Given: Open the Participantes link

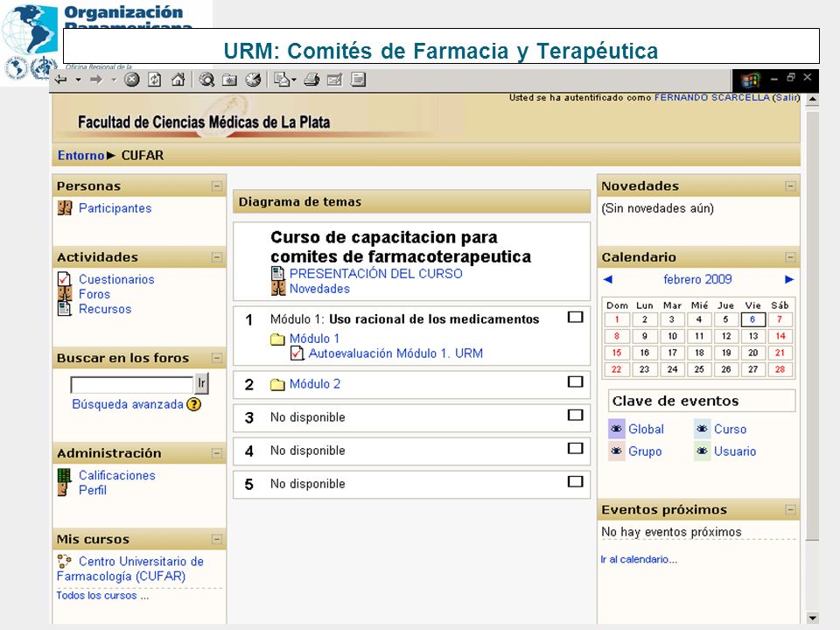Looking at the screenshot, I should click(115, 208).
